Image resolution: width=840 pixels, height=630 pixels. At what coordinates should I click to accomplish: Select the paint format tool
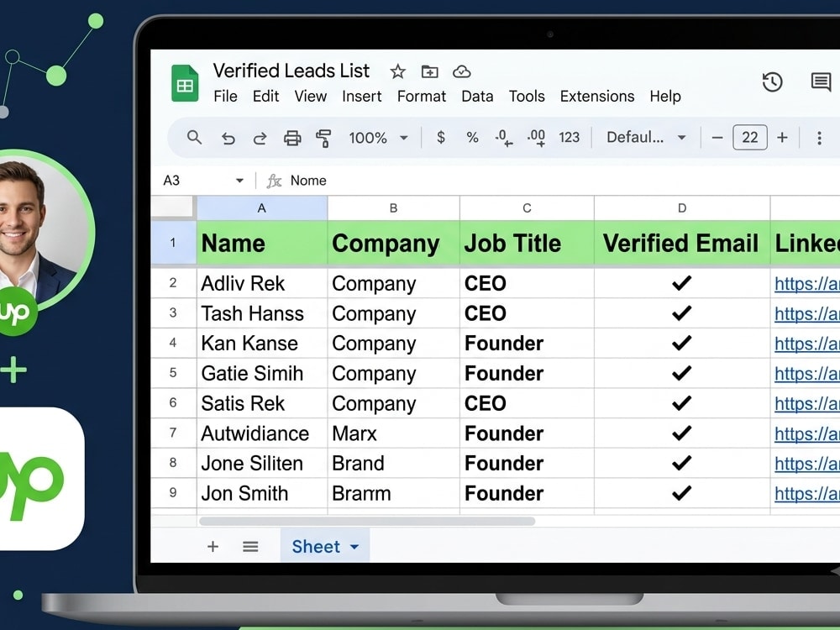pos(323,139)
